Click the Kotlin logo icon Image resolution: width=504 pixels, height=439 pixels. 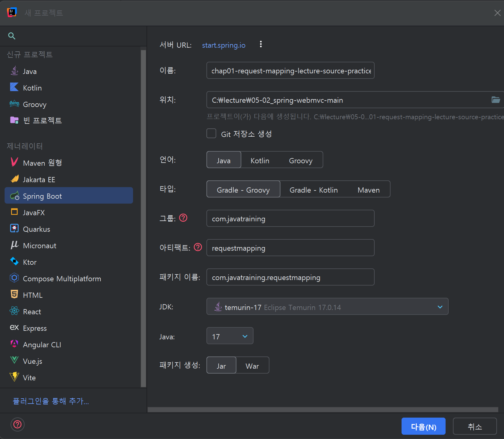pyautogui.click(x=14, y=87)
